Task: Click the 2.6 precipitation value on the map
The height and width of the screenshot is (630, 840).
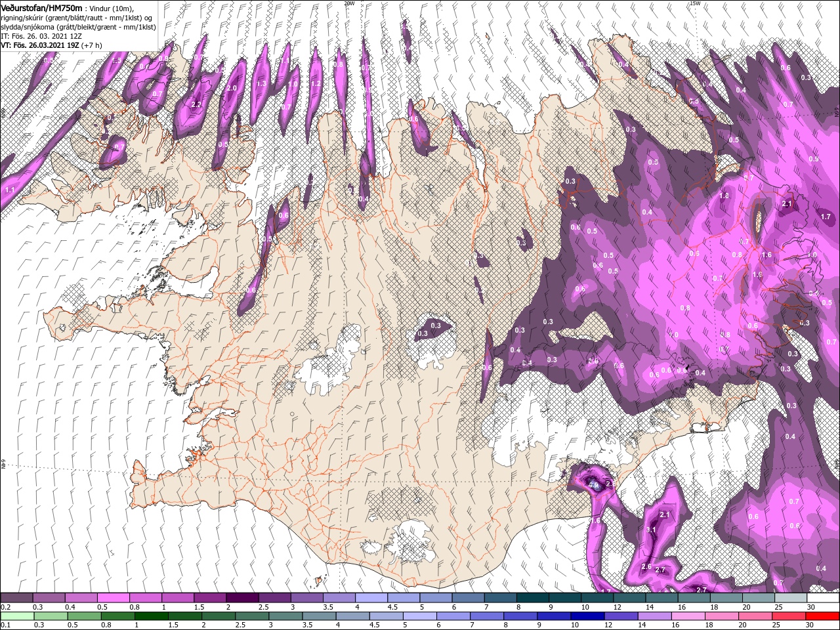Action: point(646,567)
